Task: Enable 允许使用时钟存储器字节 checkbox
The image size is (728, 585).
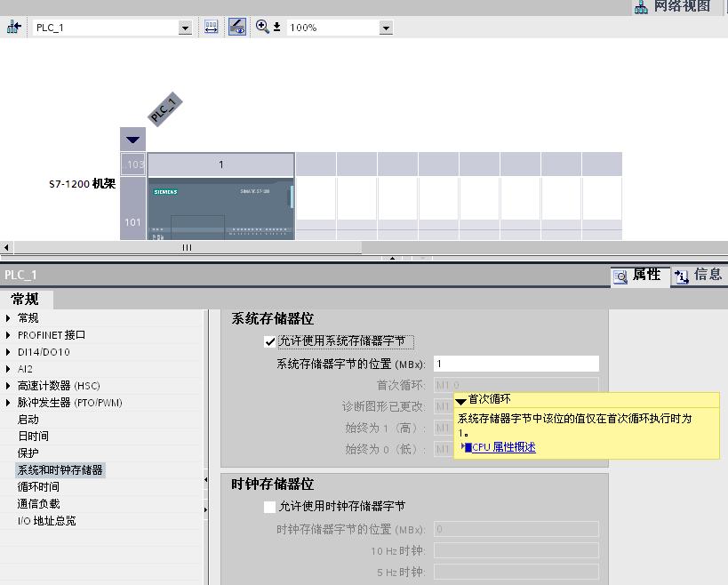Action: [x=269, y=507]
